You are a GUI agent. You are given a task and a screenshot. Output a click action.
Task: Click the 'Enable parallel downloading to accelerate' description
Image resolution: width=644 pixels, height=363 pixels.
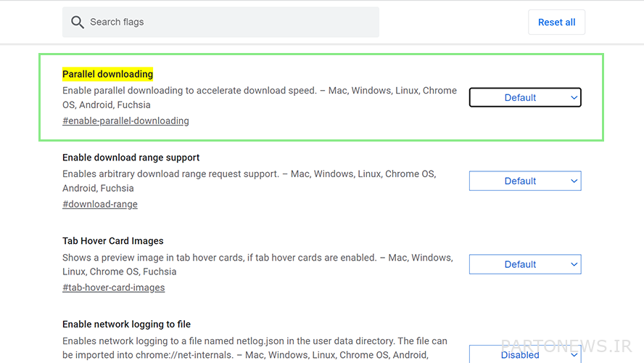260,97
